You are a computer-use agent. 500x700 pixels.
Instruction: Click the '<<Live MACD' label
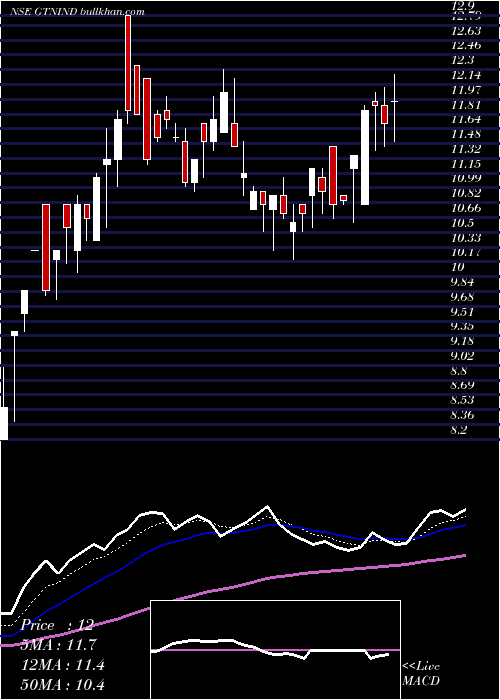pos(421,674)
